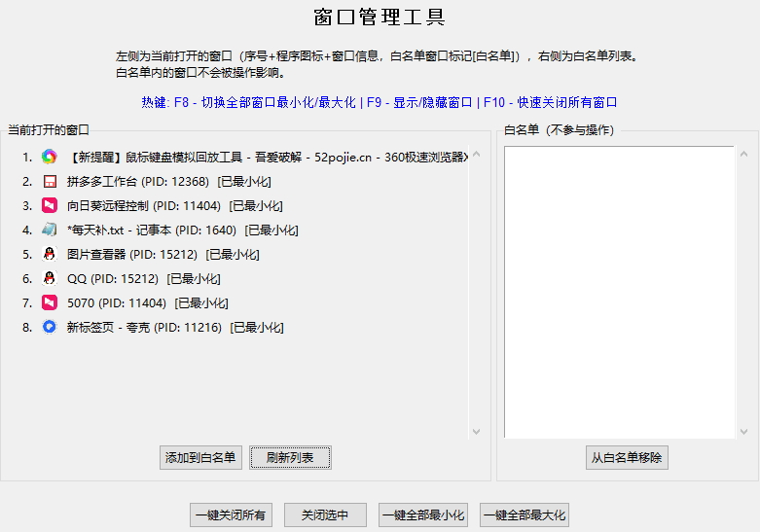Click 从白名单移除 button

tap(627, 457)
